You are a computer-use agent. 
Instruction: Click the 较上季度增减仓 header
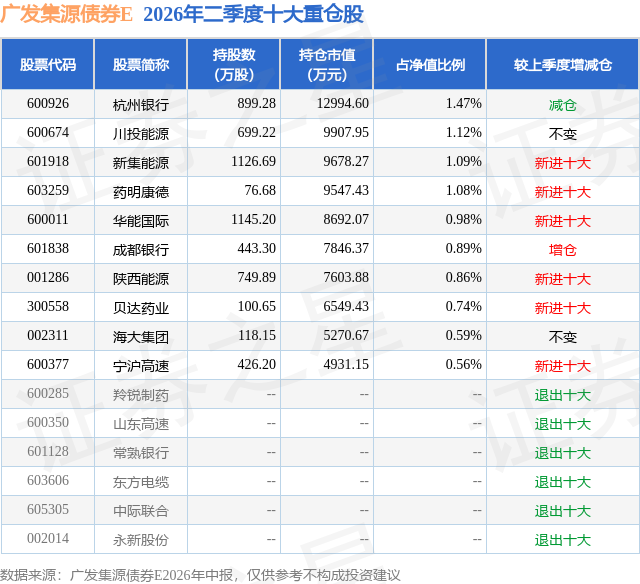pyautogui.click(x=562, y=64)
